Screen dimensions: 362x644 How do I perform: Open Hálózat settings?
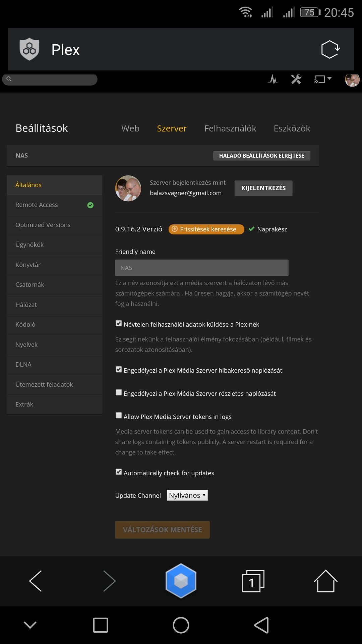pos(54,305)
